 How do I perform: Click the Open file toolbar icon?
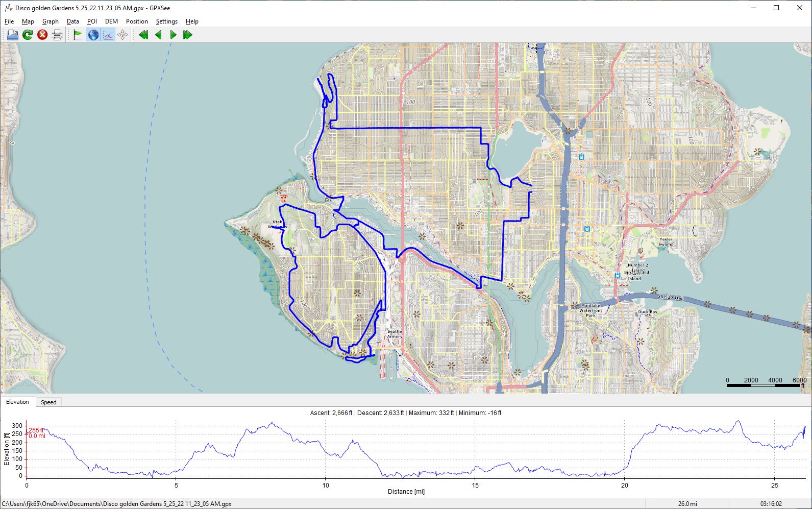click(x=12, y=35)
